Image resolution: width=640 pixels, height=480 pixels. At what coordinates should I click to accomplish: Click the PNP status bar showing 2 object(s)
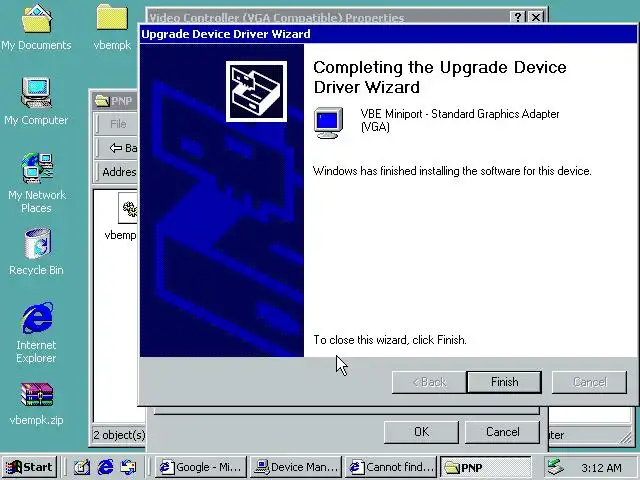click(118, 435)
